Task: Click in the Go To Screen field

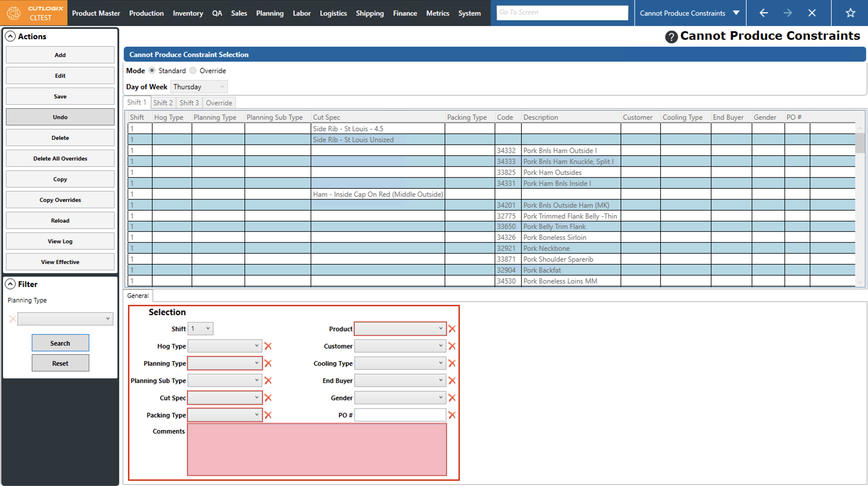Action: click(562, 12)
